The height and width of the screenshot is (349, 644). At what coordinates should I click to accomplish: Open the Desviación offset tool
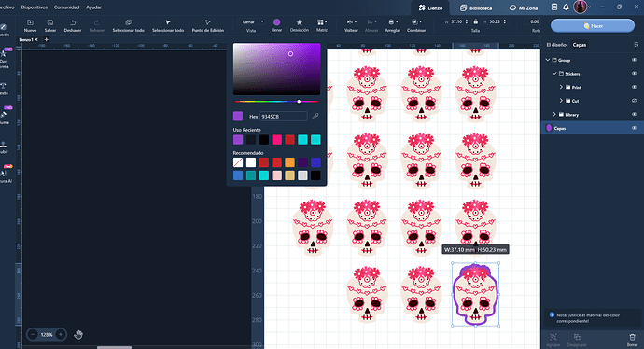(300, 22)
